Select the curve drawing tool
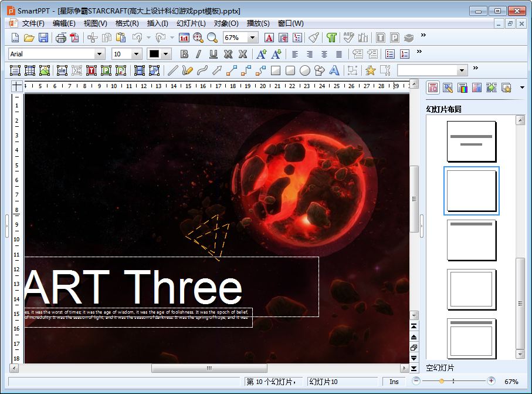The height and width of the screenshot is (394, 532). point(202,70)
